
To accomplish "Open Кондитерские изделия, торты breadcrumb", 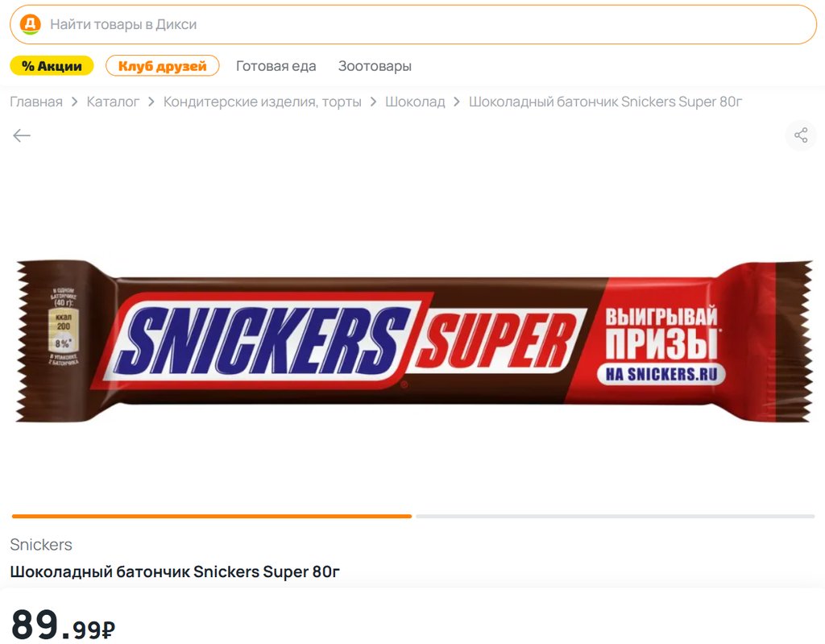I will pyautogui.click(x=263, y=102).
